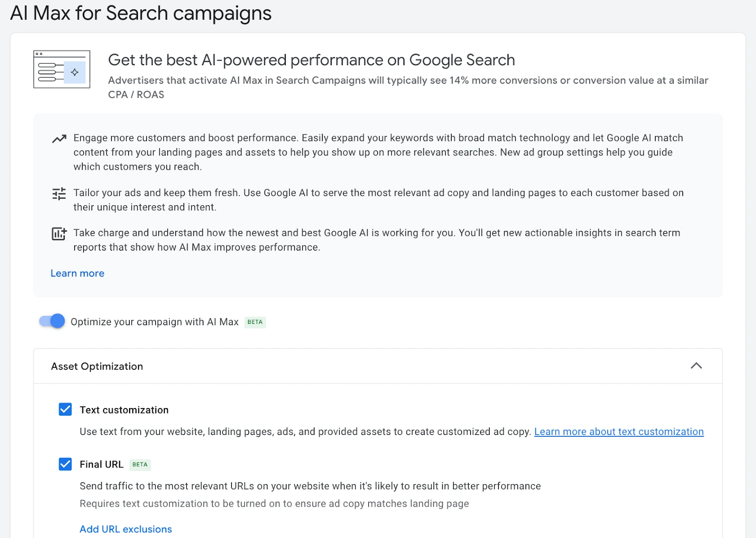The image size is (756, 538).
Task: Click the Final URL label text
Action: click(x=101, y=465)
